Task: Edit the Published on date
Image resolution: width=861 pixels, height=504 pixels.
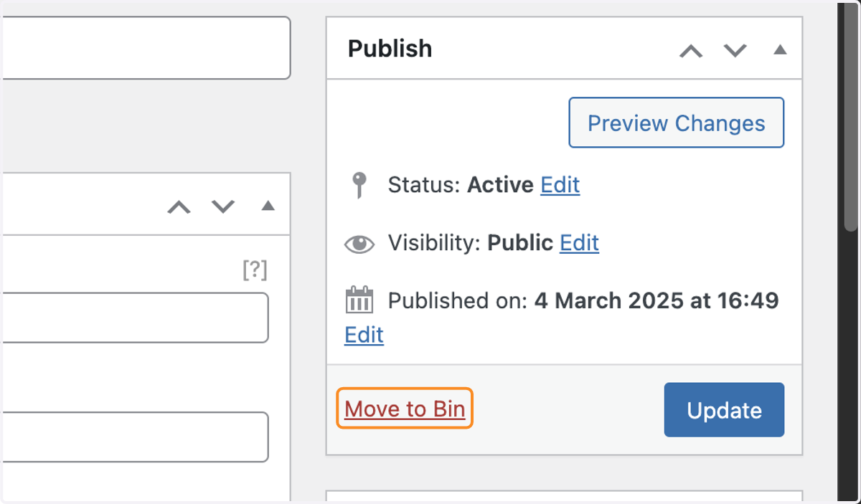Action: [x=364, y=335]
